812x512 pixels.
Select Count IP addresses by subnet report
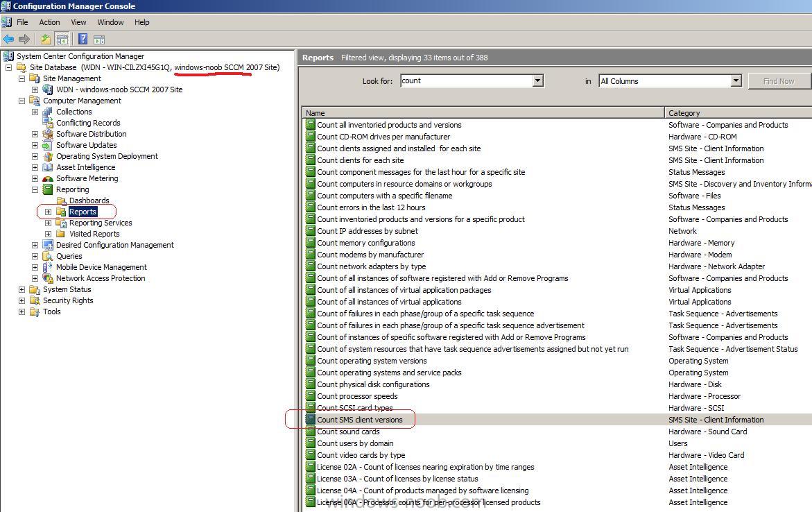coord(367,231)
